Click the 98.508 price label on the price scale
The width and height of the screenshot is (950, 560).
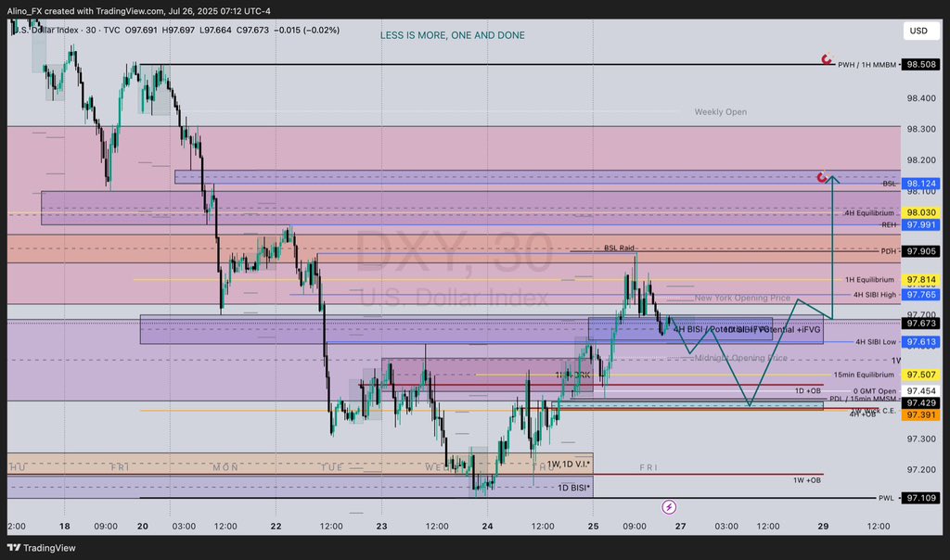921,64
